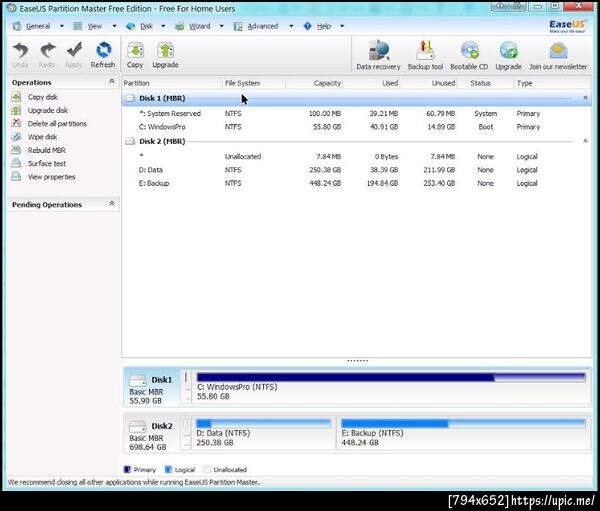600x511 pixels.
Task: Click the Disk2 drive icon in the disk map
Action: tap(137, 426)
